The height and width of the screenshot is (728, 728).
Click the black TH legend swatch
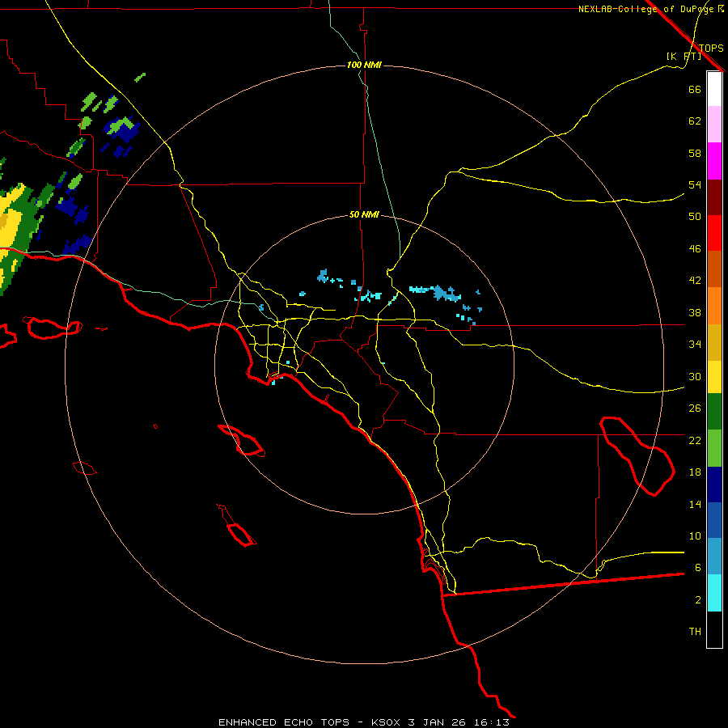coord(714,629)
